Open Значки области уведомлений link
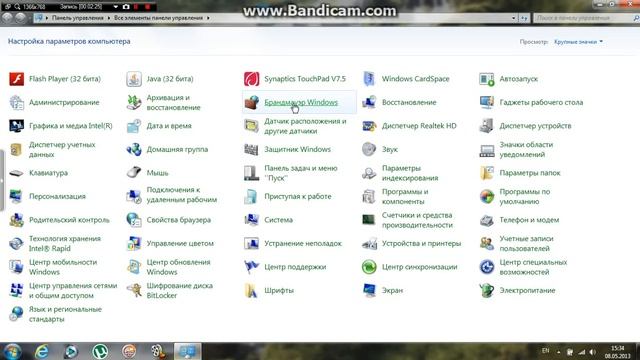Viewport: 640px width, 360px height. (526, 149)
